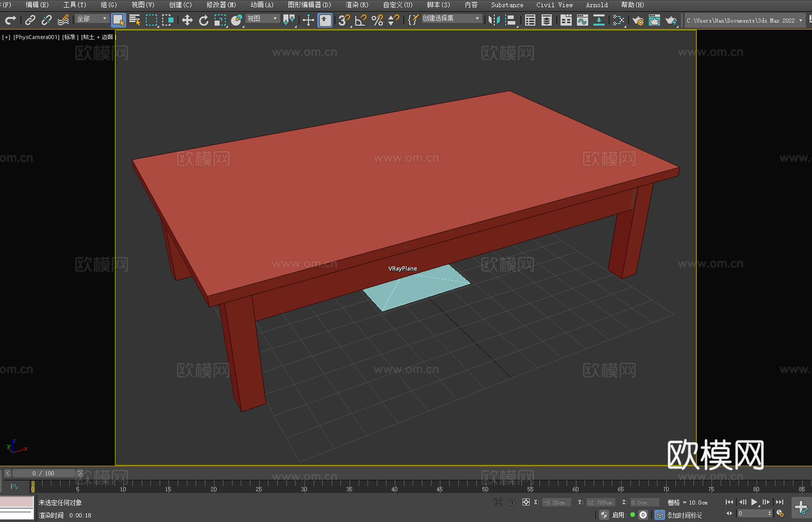
Task: Toggle the Angle Snap button
Action: coord(361,20)
